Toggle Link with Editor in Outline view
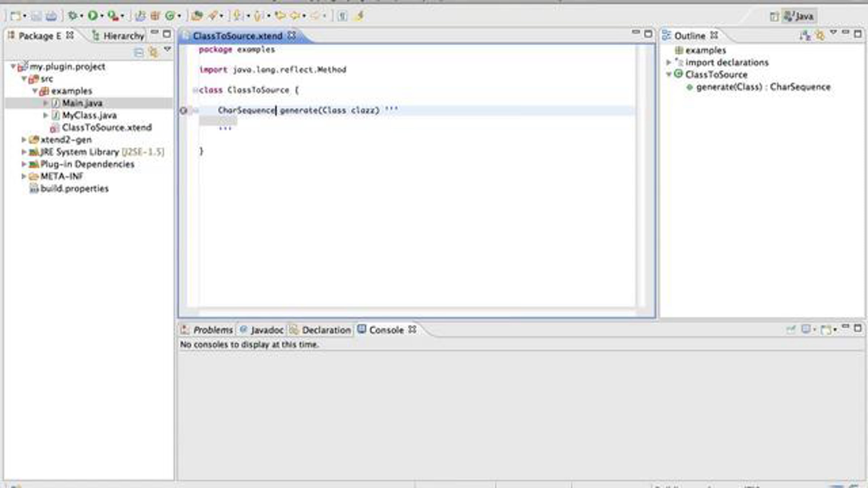This screenshot has height=488, width=868. click(x=820, y=35)
